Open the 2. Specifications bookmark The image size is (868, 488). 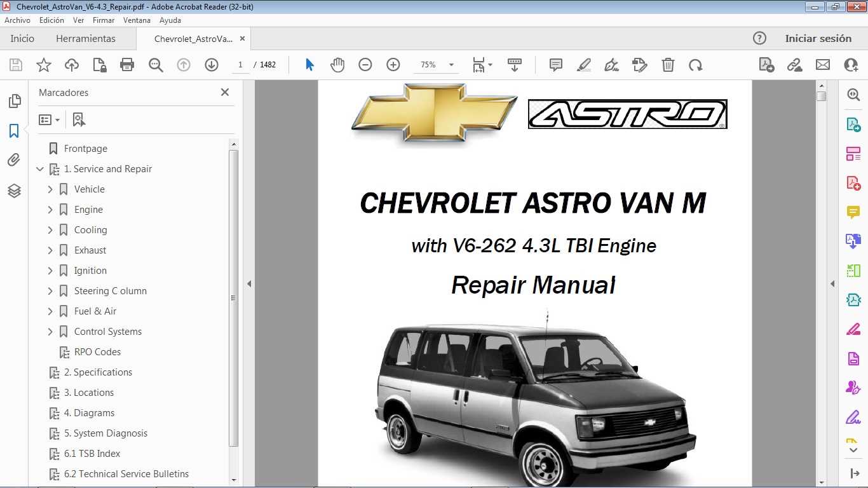tap(98, 372)
